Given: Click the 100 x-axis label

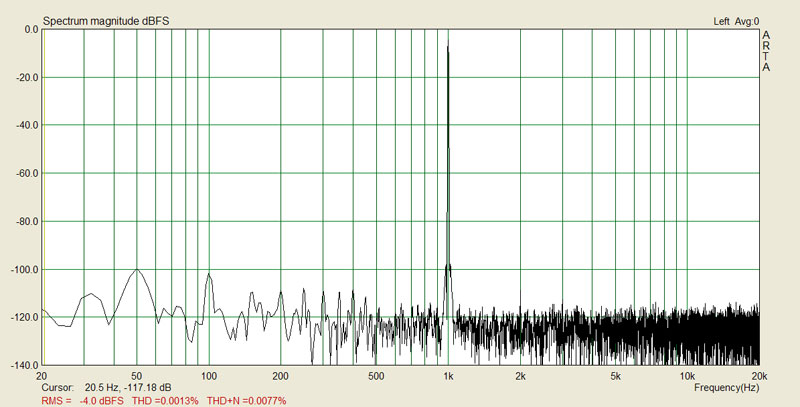Looking at the screenshot, I should [x=209, y=376].
